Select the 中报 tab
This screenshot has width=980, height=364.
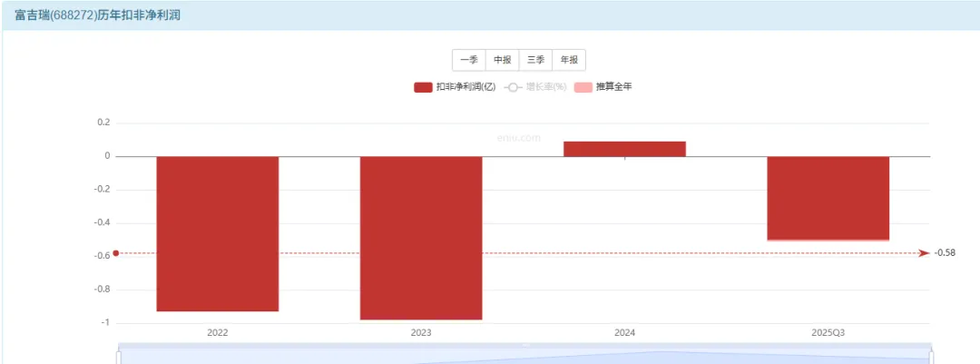pos(503,60)
